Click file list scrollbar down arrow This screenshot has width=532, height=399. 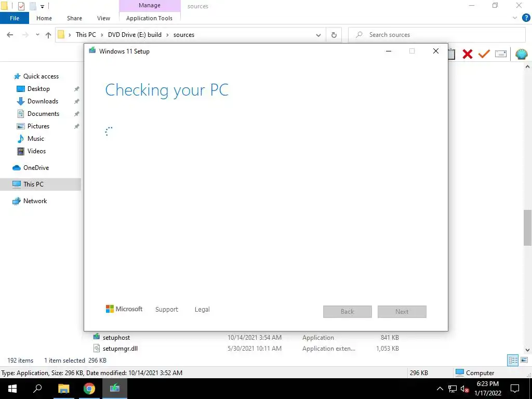[x=527, y=350]
